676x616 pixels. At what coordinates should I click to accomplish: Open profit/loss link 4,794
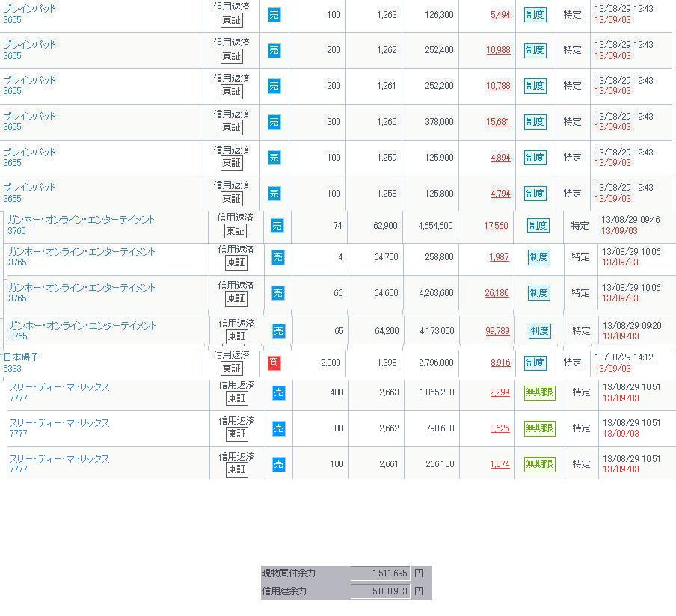(x=500, y=194)
